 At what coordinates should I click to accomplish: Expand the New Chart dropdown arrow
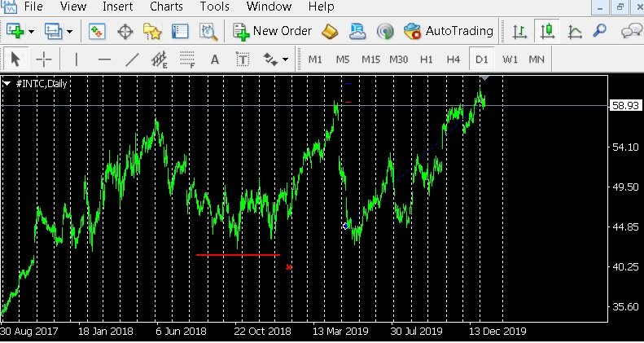coord(32,32)
